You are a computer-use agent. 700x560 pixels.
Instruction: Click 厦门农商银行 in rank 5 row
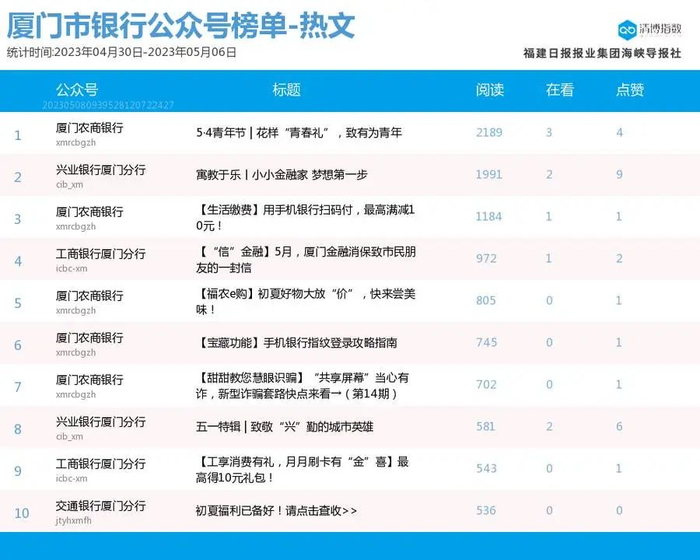click(x=89, y=296)
